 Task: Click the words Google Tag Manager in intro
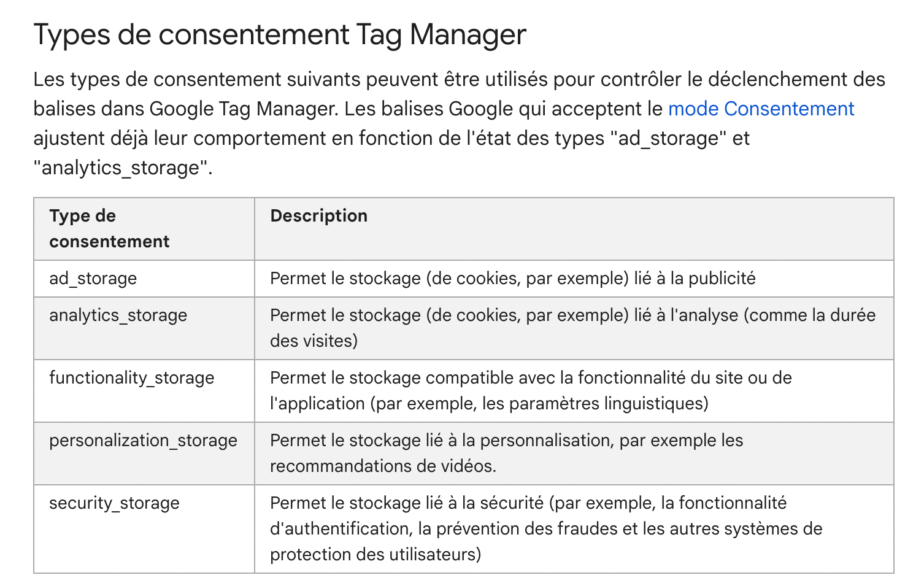pyautogui.click(x=243, y=109)
